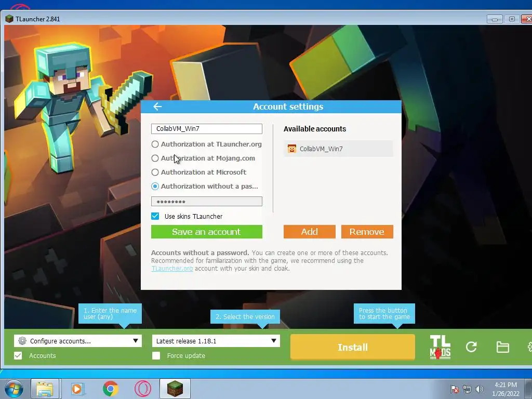Go back using the arrow in Account settings
The image size is (532, 399).
157,107
